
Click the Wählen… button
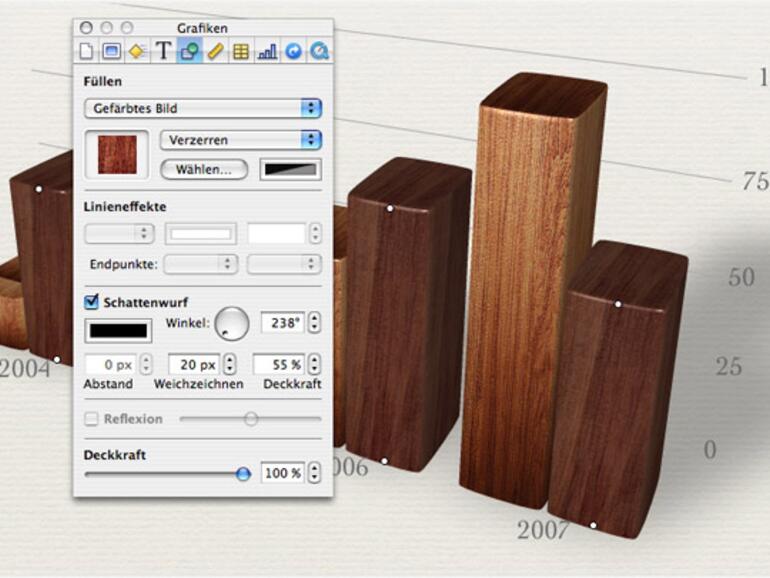[x=204, y=170]
